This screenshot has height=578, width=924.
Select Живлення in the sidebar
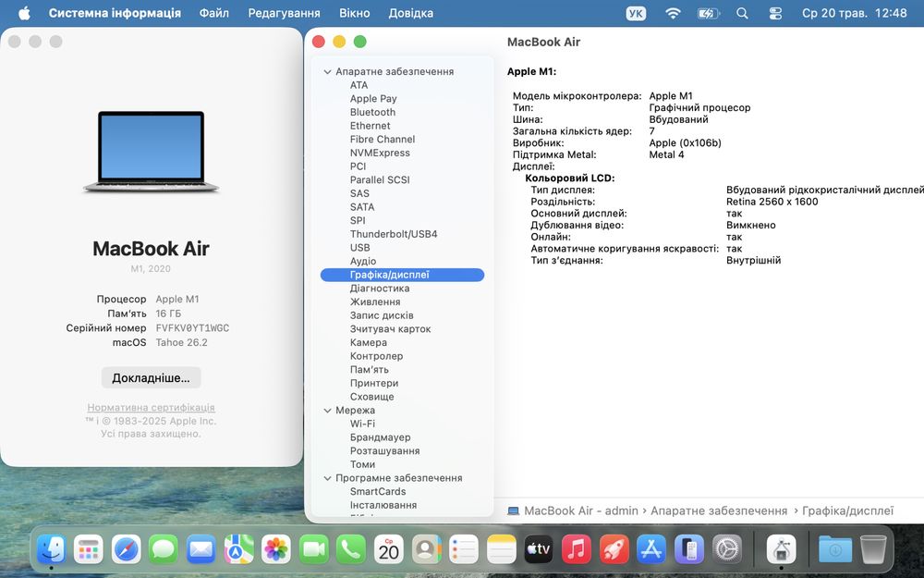tap(375, 302)
